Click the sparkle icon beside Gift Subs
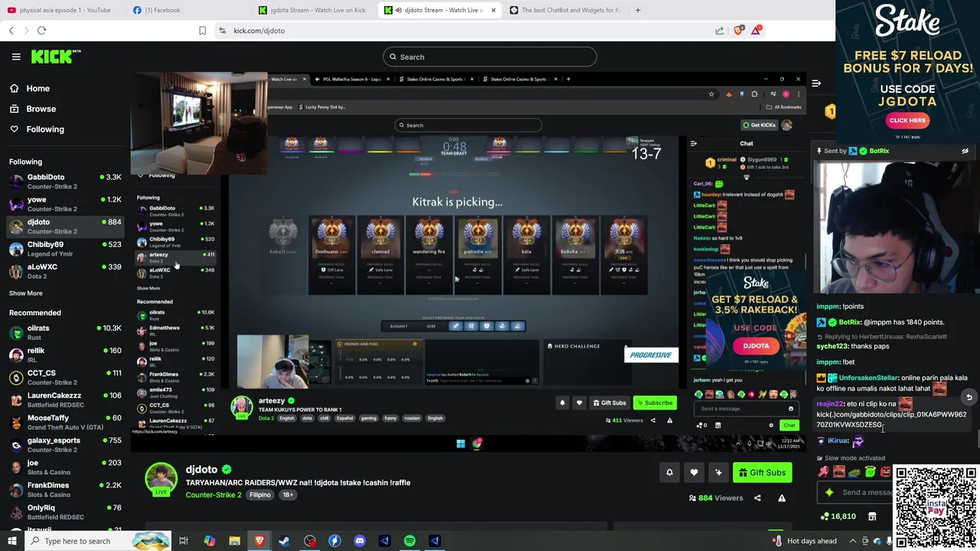The width and height of the screenshot is (980, 551). 718,472
